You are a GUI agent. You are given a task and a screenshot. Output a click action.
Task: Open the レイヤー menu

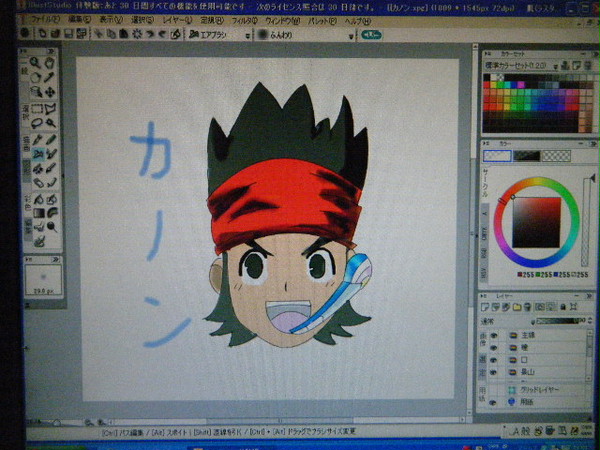[177, 20]
